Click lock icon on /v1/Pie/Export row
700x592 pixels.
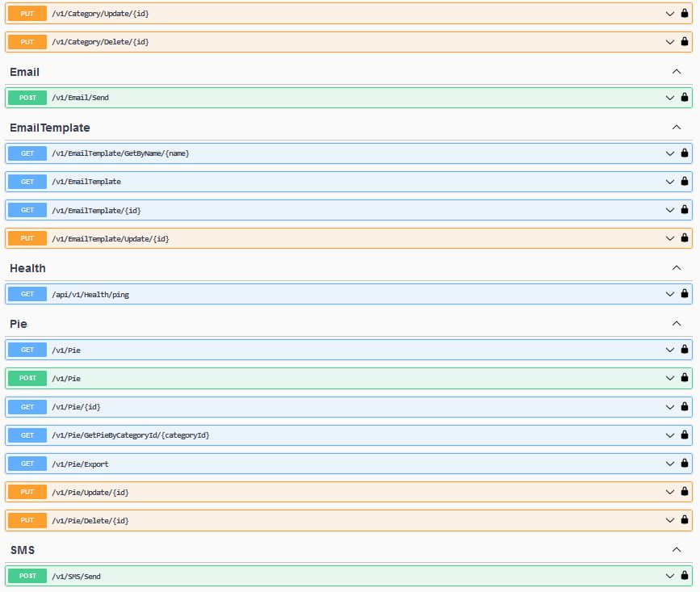pos(685,464)
